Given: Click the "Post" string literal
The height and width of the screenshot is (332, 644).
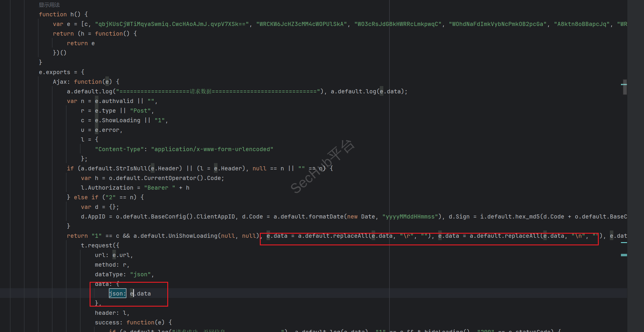Looking at the screenshot, I should (140, 111).
